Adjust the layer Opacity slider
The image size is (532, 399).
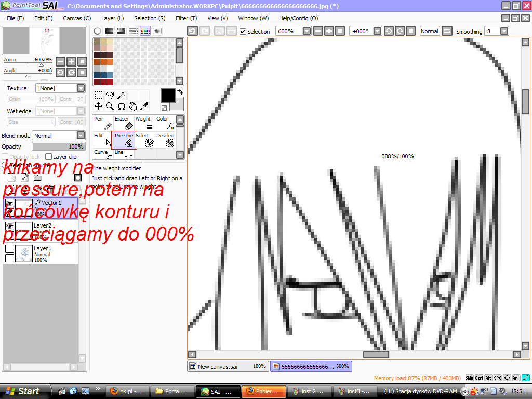pyautogui.click(x=58, y=146)
